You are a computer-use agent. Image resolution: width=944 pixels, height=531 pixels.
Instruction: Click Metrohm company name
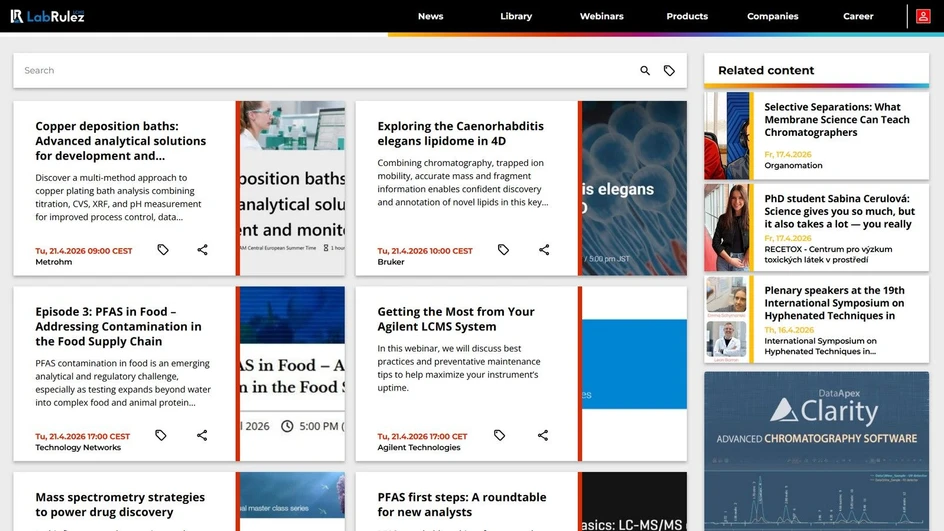pyautogui.click(x=54, y=262)
